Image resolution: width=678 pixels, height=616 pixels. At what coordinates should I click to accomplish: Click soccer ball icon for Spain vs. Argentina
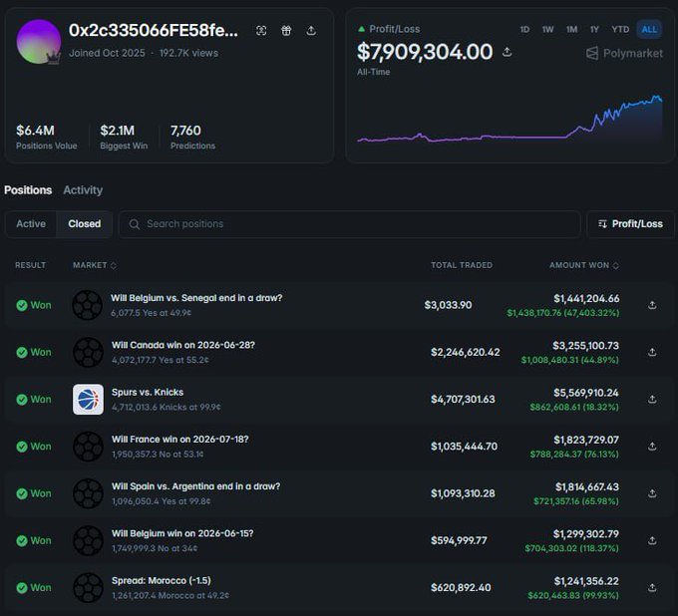[88, 493]
